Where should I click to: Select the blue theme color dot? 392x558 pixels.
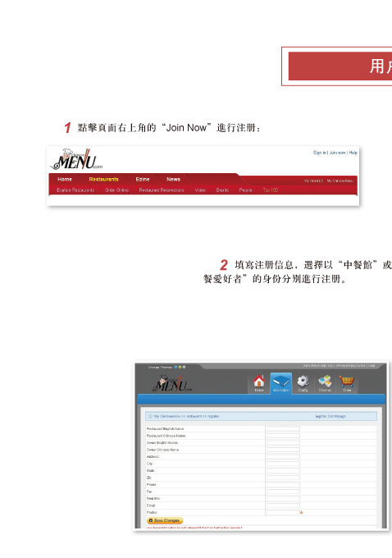click(175, 367)
